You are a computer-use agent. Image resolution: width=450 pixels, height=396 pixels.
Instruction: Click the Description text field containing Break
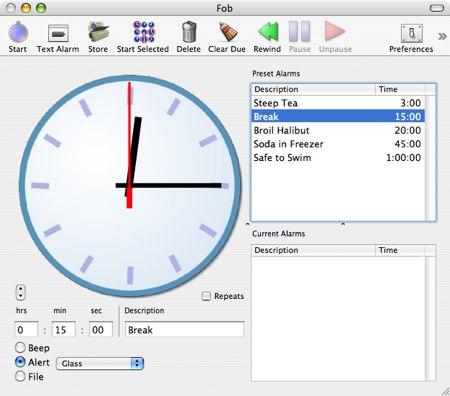[185, 330]
